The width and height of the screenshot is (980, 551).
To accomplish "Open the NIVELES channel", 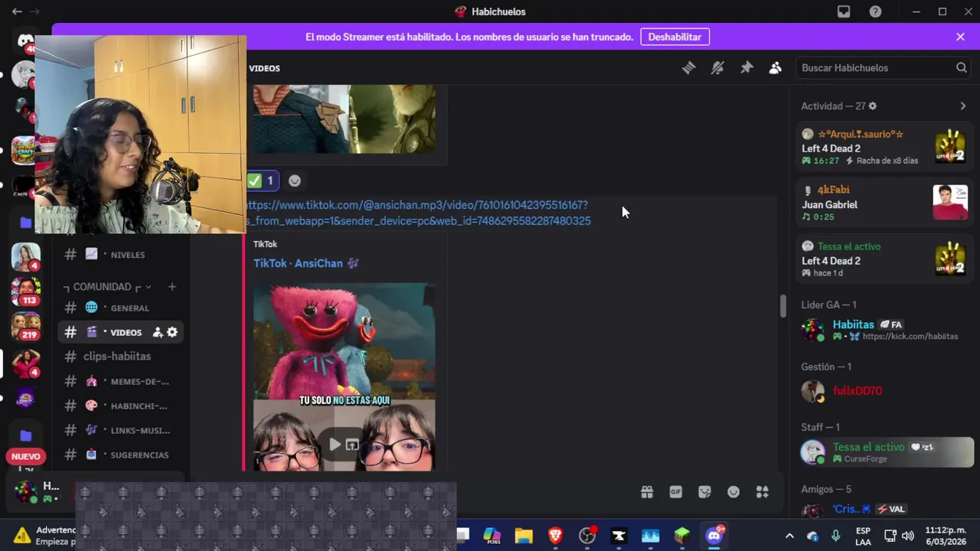I will [x=121, y=254].
